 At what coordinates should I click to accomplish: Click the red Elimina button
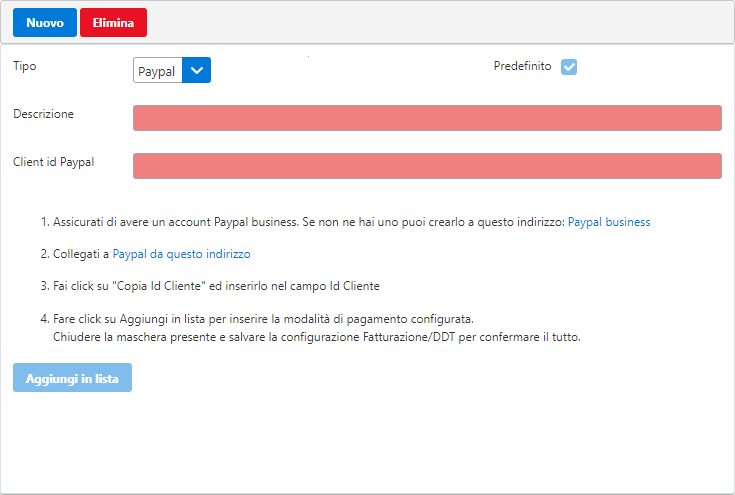click(x=113, y=22)
